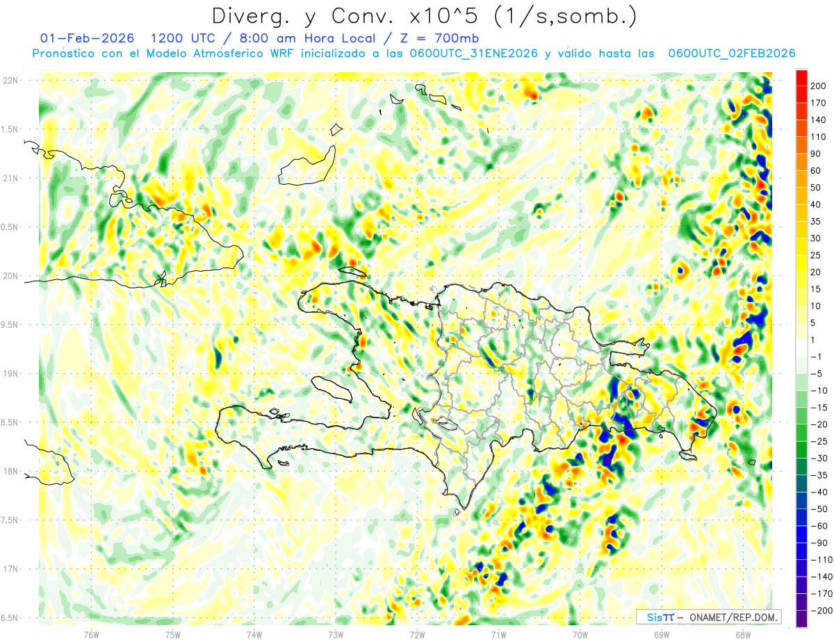Click the purple swatch ending the color scale
This screenshot has width=834, height=644.
point(801,620)
